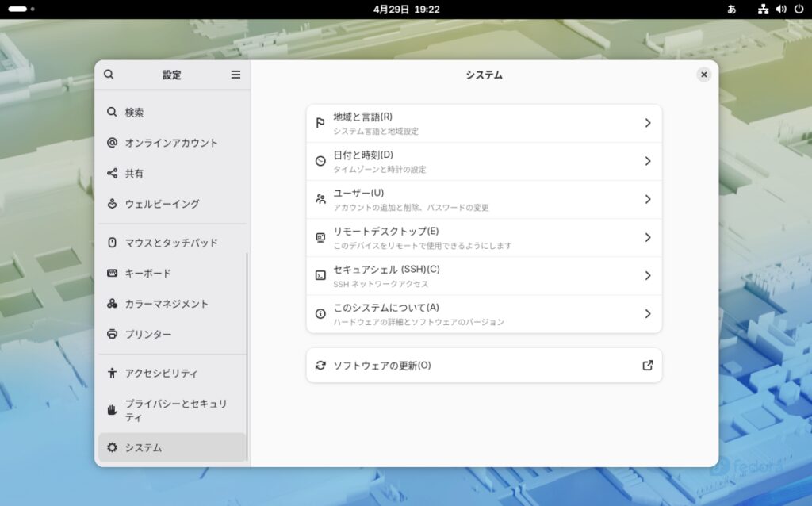812x506 pixels.
Task: Click the terminal icon for セキュアシェル (SSH)
Action: tap(320, 275)
